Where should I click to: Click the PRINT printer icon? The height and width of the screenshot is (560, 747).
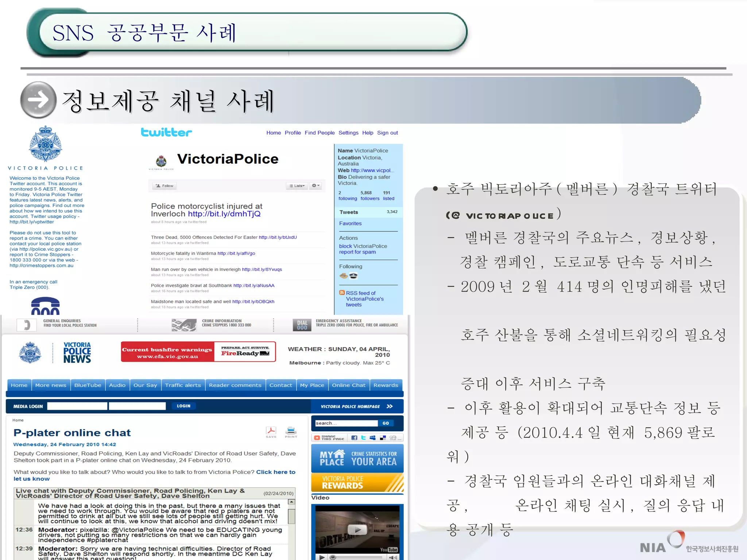click(291, 432)
